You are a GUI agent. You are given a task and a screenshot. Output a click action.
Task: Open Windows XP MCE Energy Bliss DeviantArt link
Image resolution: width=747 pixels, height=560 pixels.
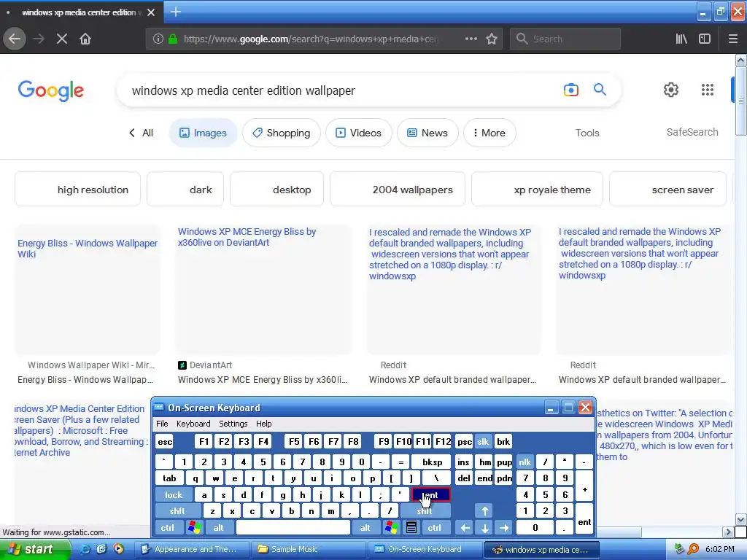click(247, 237)
